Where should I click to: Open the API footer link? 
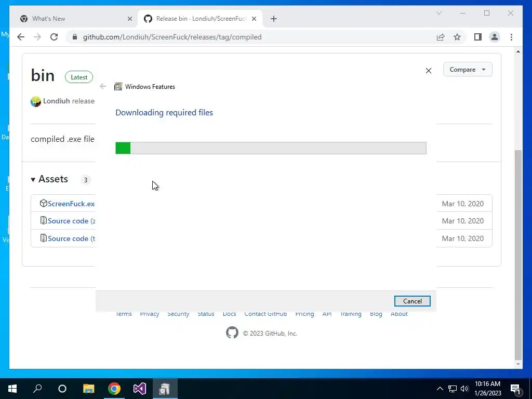pyautogui.click(x=327, y=314)
